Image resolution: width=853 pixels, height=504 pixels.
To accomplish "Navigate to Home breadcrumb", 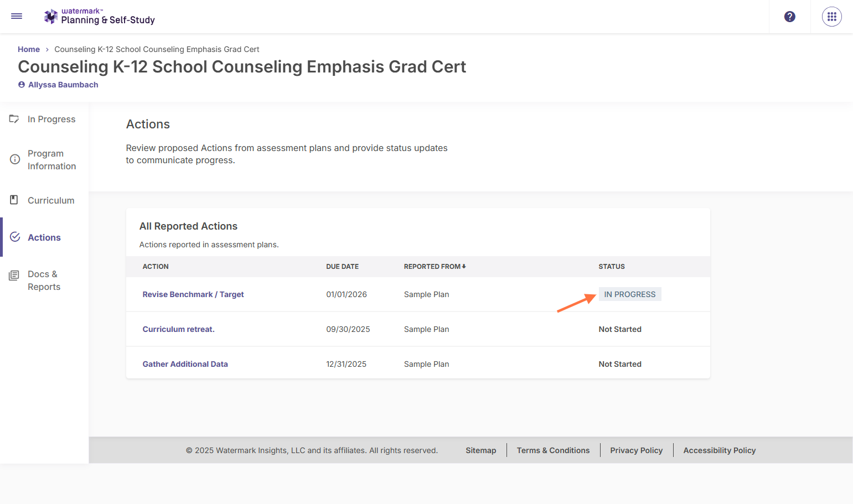I will pos(29,49).
